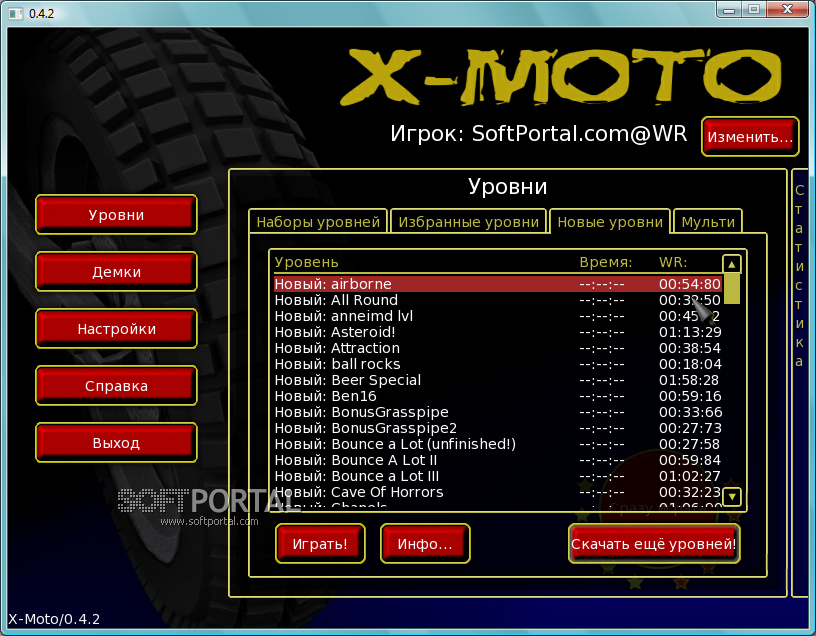Sort by the WR: column header

pos(673,262)
